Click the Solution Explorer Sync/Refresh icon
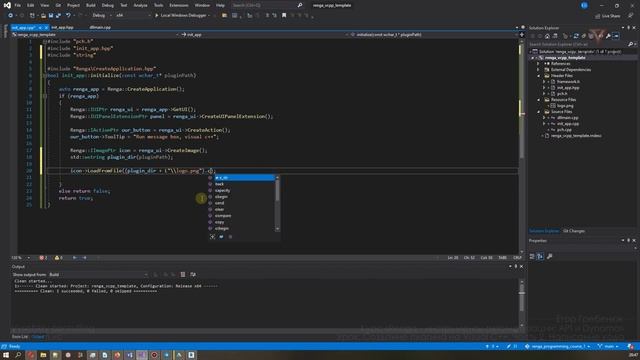Image resolution: width=640 pixels, height=360 pixels. (576, 36)
